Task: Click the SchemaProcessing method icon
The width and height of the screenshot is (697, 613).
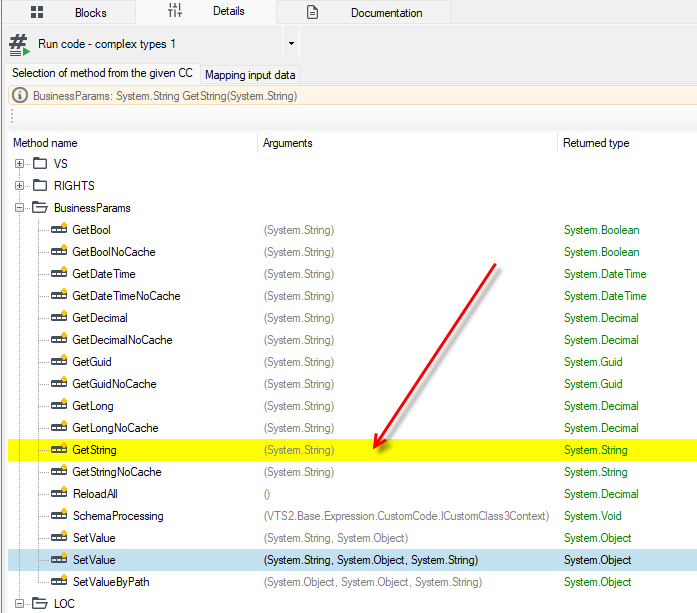Action: click(x=59, y=515)
